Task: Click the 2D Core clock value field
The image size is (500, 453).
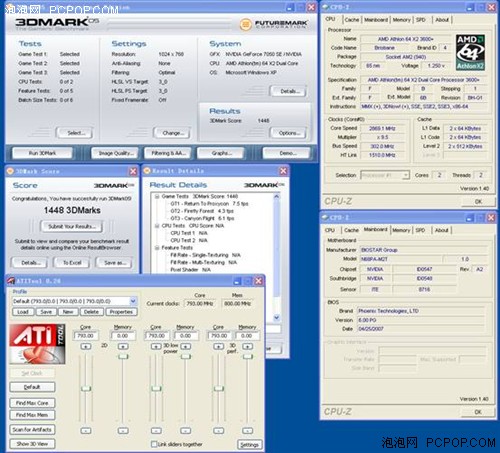Action: point(86,336)
